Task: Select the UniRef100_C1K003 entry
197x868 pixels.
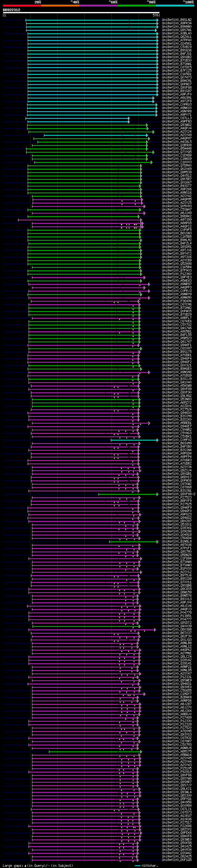Action: point(177,162)
